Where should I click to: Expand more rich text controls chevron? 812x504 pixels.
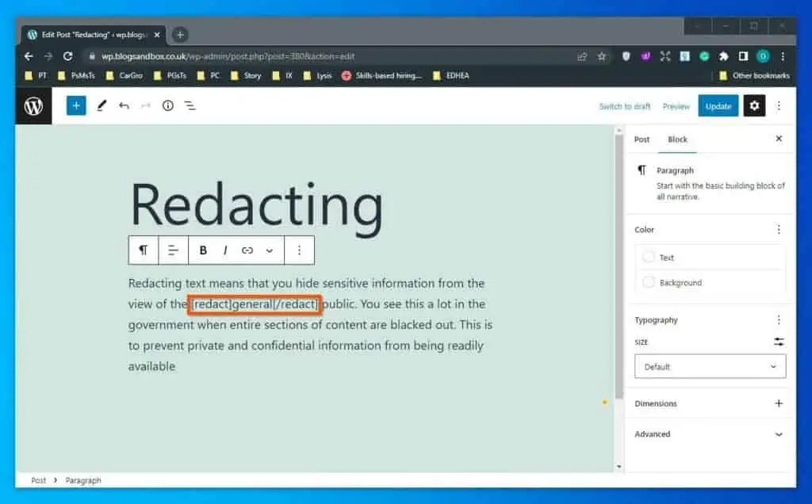(x=270, y=251)
